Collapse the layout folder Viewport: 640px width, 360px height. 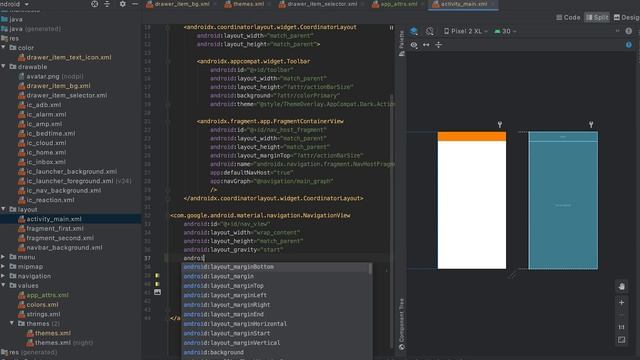[x=4, y=209]
